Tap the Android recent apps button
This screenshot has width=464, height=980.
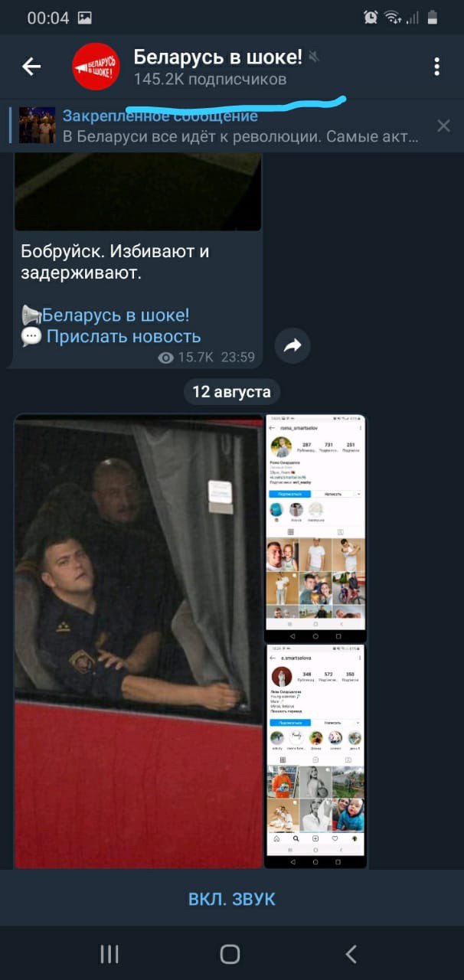pyautogui.click(x=109, y=953)
